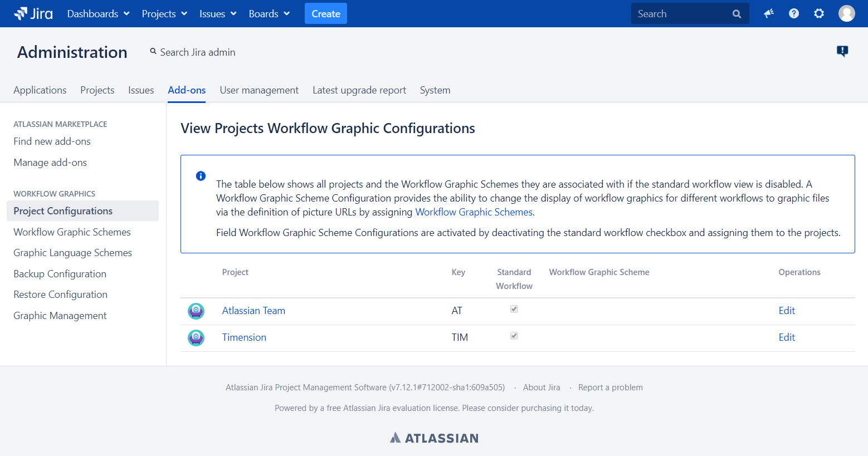Click the user profile avatar
Image resolution: width=868 pixels, height=456 pixels.
click(x=846, y=13)
